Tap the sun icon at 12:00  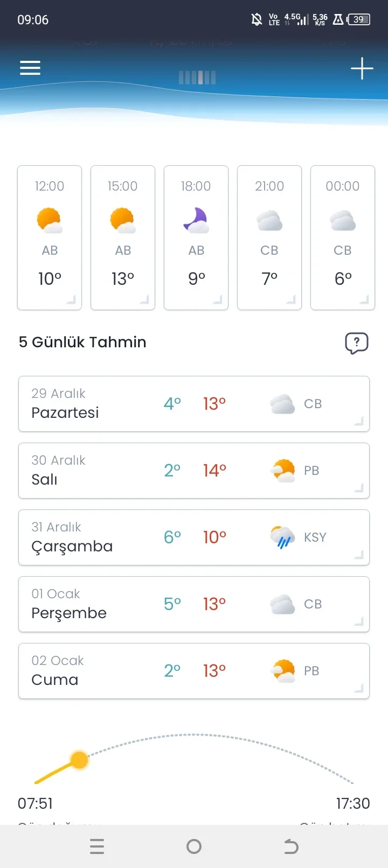point(50,220)
